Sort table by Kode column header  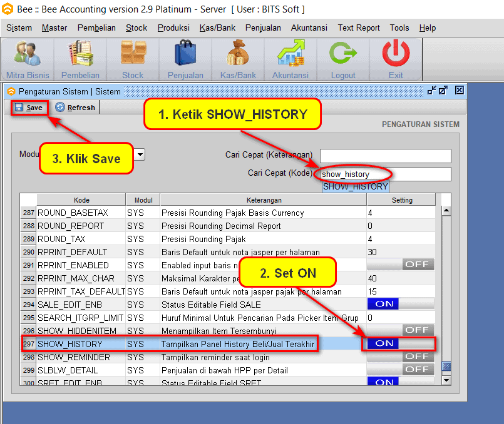coord(81,200)
